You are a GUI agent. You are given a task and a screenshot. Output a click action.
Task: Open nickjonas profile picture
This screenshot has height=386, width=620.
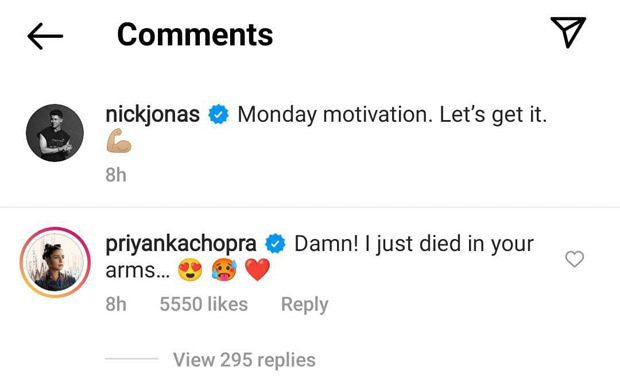55,132
